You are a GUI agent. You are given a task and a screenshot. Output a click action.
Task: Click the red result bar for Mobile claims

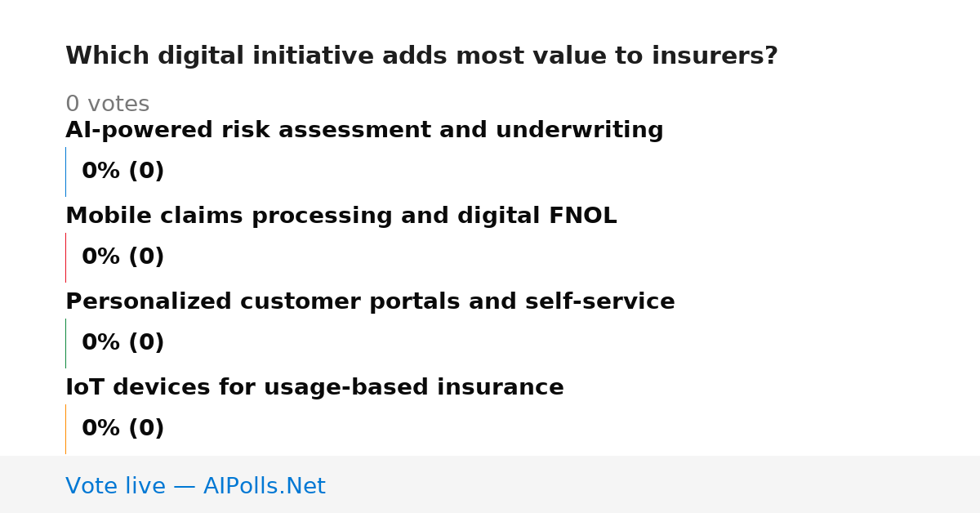click(x=65, y=257)
